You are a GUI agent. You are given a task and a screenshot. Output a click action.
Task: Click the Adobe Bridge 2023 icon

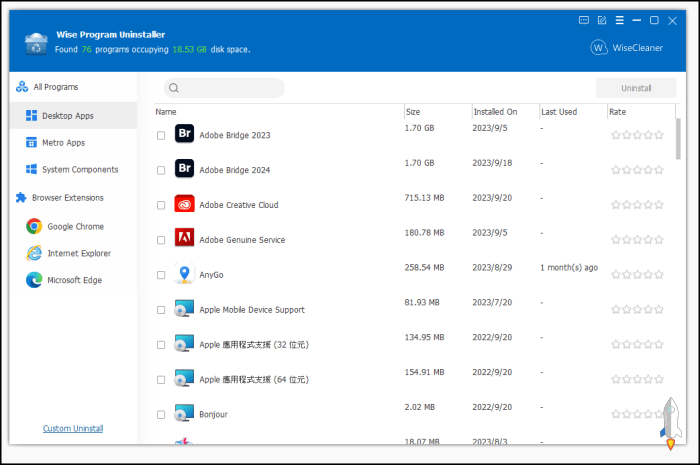click(x=184, y=133)
